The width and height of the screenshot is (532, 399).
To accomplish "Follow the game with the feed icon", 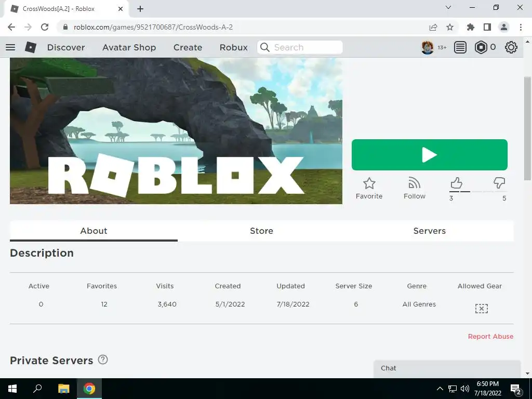I will (x=414, y=183).
